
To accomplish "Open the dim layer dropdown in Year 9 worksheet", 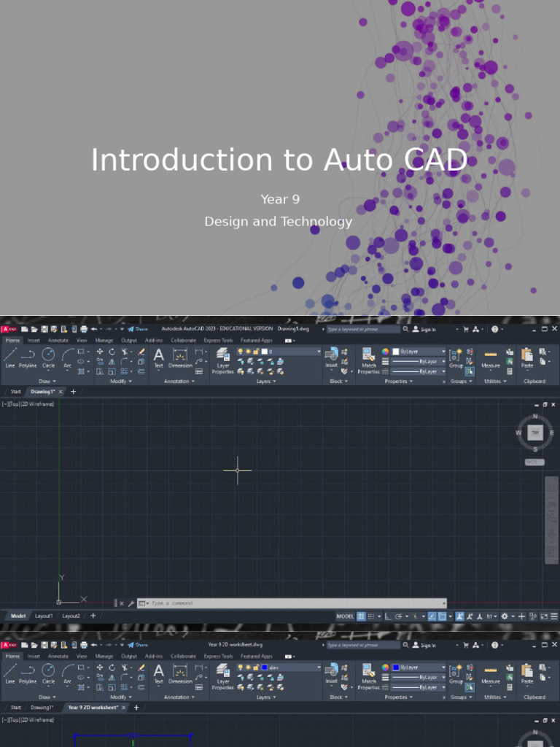I will point(279,667).
